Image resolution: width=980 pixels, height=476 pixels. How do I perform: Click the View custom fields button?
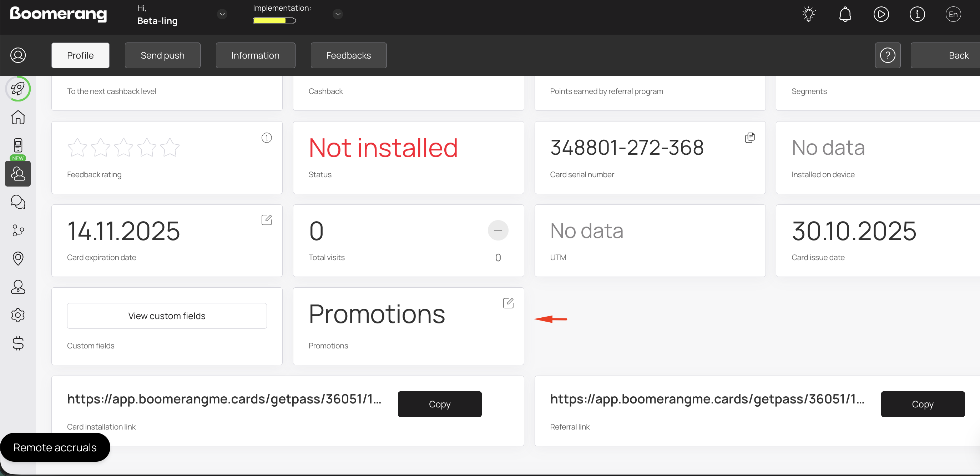click(167, 316)
